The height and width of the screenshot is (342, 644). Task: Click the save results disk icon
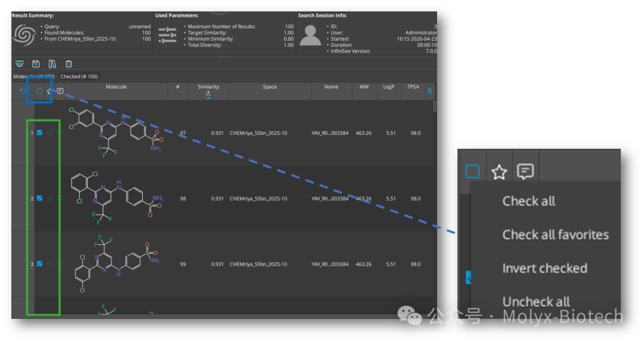pyautogui.click(x=36, y=64)
